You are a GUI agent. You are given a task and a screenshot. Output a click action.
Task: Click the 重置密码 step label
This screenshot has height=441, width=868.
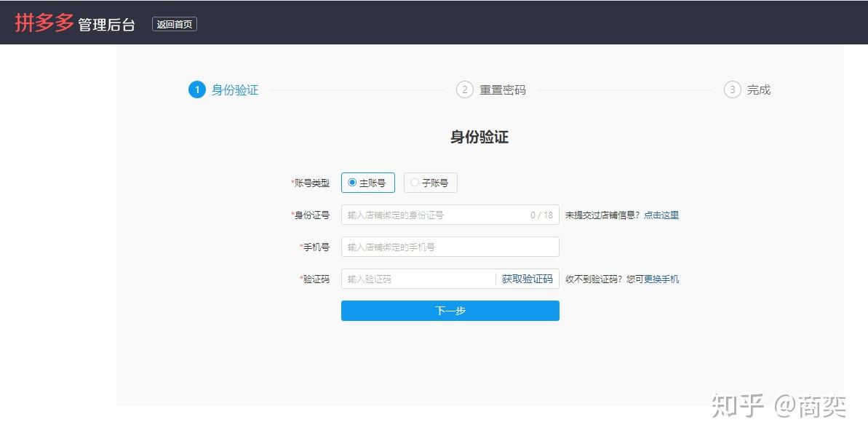(503, 90)
